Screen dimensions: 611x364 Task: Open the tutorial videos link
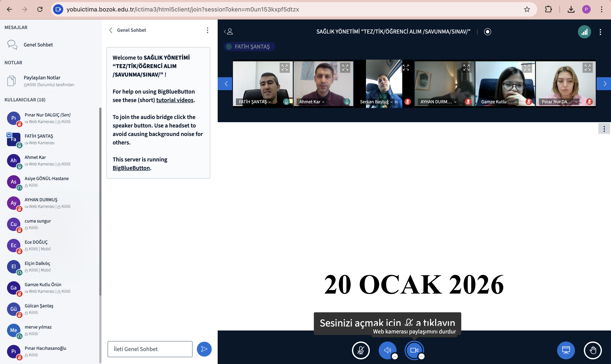point(175,100)
